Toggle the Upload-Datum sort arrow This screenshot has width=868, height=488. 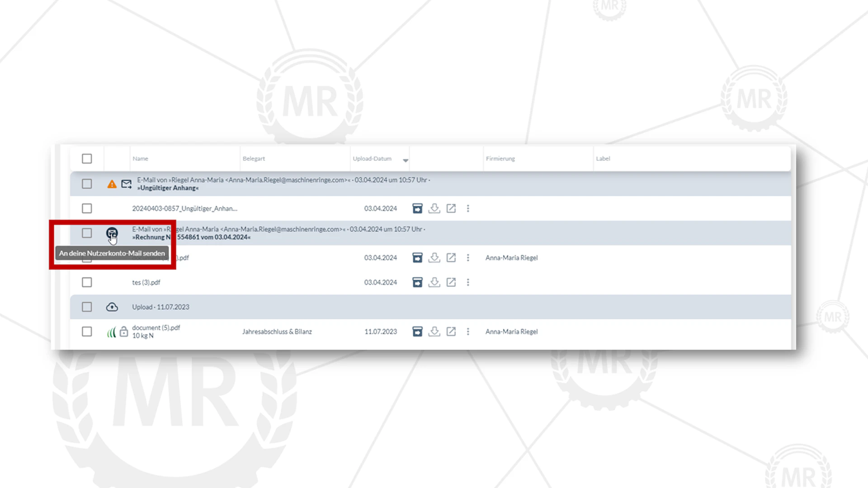coord(406,160)
